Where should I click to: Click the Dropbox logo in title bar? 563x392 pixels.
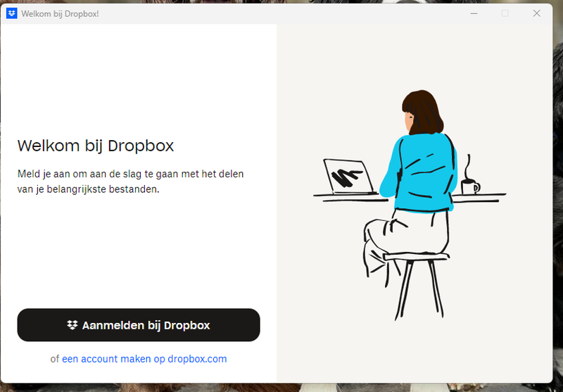pos(11,13)
